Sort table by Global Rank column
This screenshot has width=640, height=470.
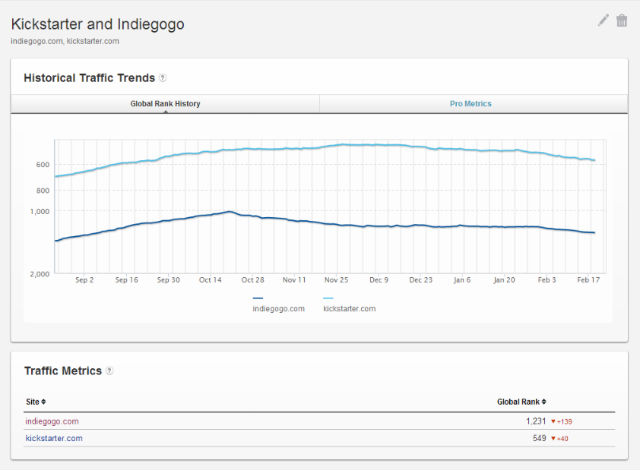[521, 402]
